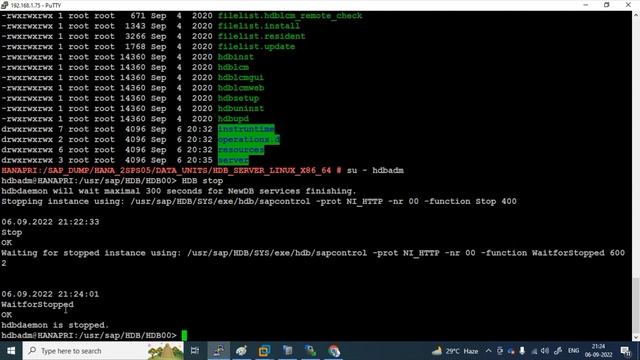Click the file name hdbuninst
This screenshot has height=360, width=640.
pos(240,109)
